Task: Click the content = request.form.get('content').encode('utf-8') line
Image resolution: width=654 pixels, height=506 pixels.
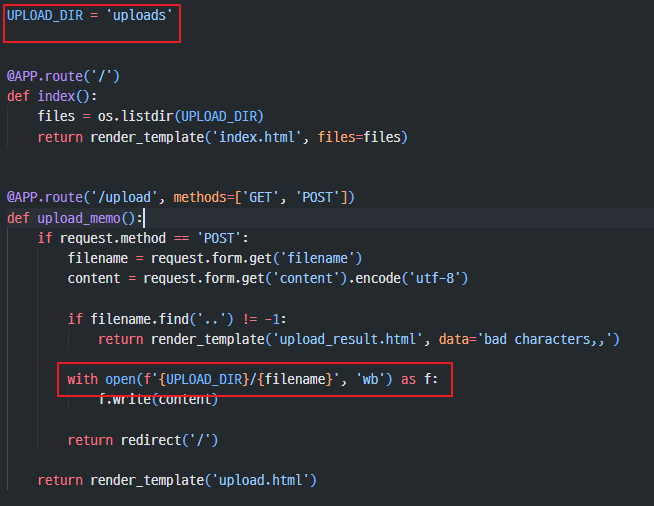Action: pyautogui.click(x=268, y=278)
